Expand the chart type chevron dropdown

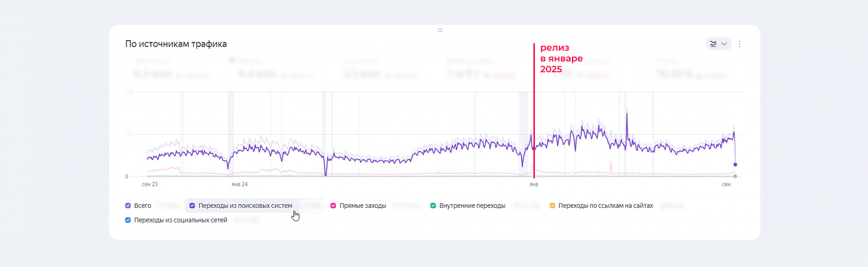pyautogui.click(x=724, y=44)
